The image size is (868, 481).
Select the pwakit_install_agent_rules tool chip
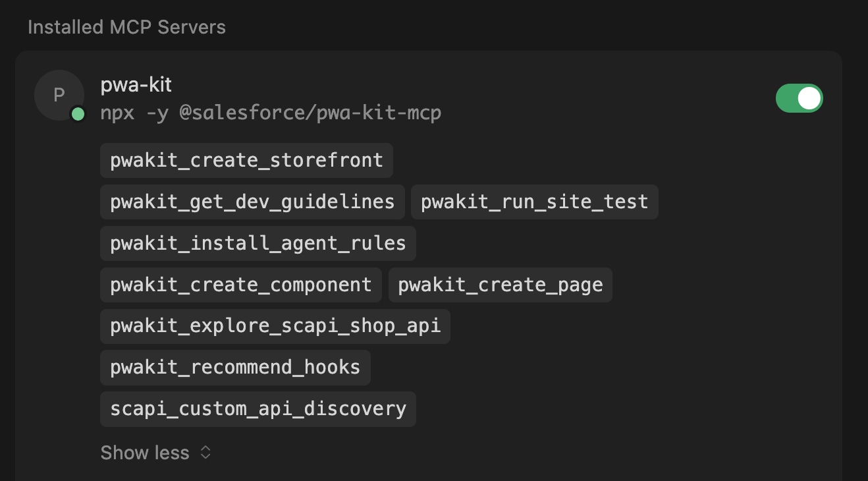(x=258, y=243)
